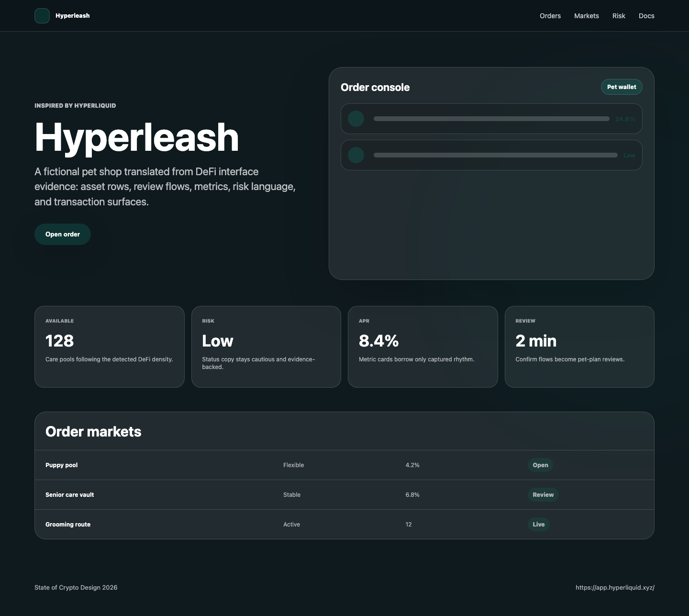The image size is (689, 616).
Task: Click the Hyperleash brand name in the header
Action: pyautogui.click(x=73, y=16)
